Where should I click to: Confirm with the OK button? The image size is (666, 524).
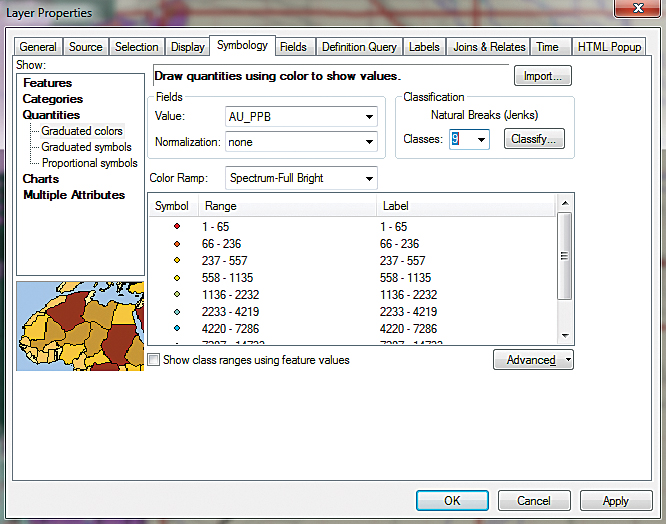[x=452, y=501]
